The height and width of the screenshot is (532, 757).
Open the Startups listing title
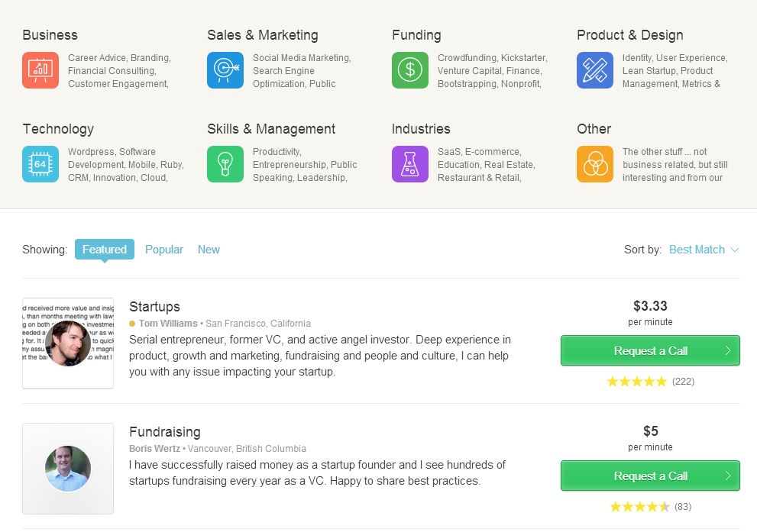coord(154,307)
